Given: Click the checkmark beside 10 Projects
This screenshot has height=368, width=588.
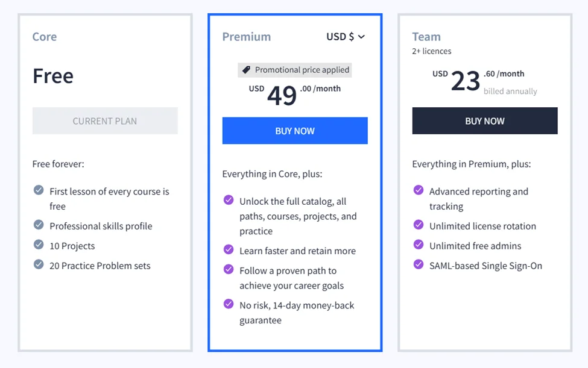Looking at the screenshot, I should pos(39,245).
